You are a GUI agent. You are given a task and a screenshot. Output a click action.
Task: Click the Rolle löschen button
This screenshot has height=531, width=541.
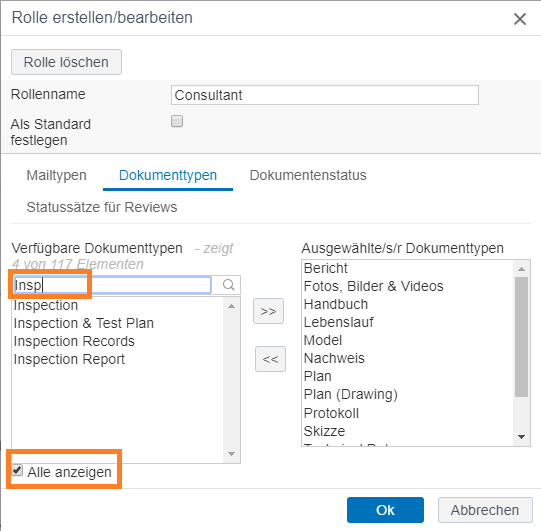(66, 62)
